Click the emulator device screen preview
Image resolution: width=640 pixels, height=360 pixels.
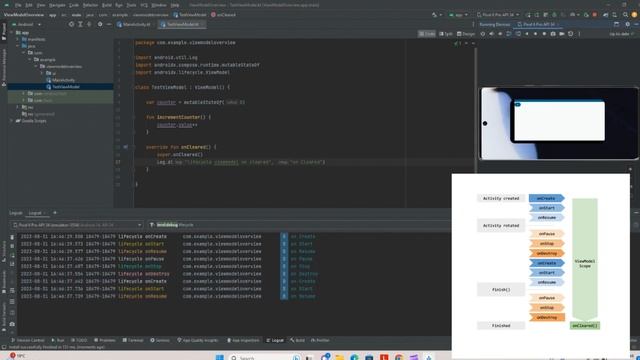(559, 123)
